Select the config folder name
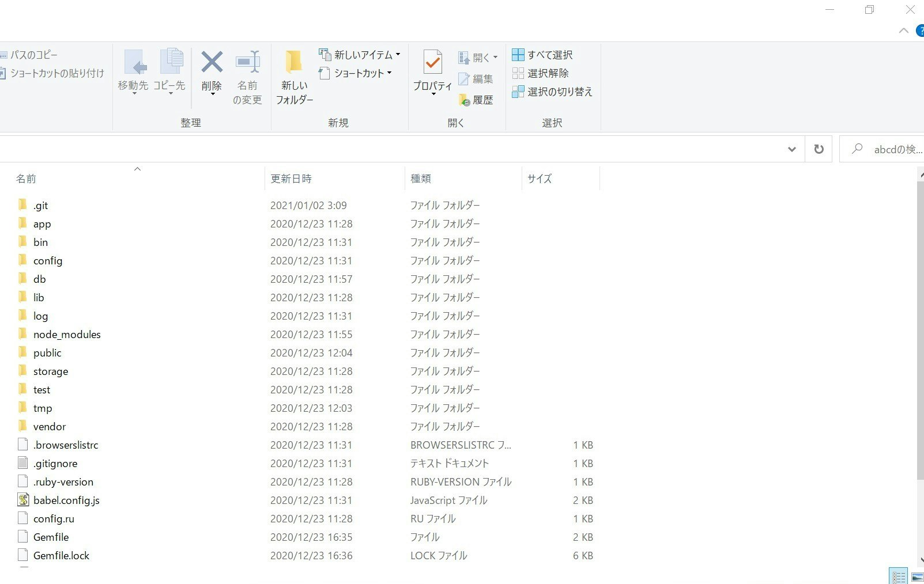The height and width of the screenshot is (584, 924). [48, 260]
